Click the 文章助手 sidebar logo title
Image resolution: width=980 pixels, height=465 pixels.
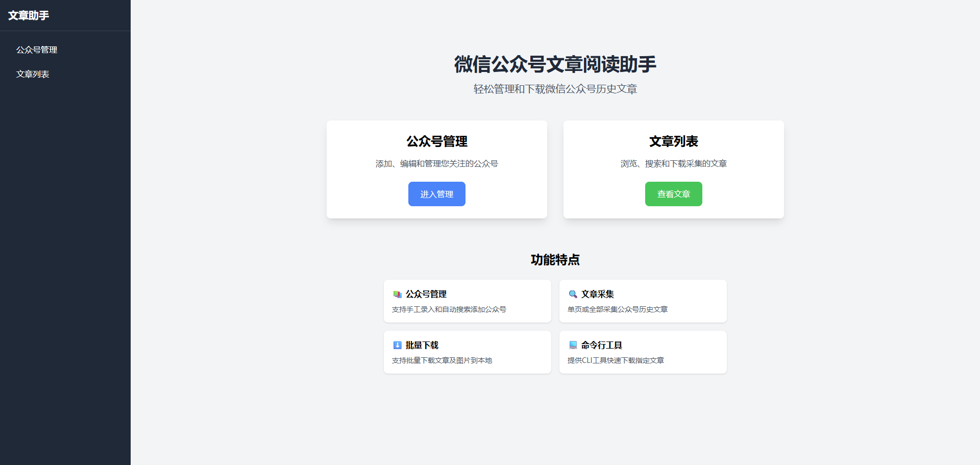29,15
